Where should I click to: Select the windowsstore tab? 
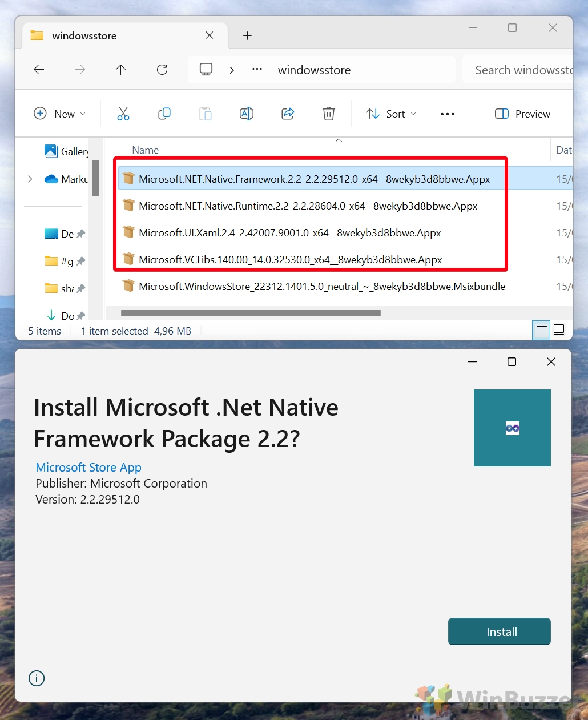coord(125,35)
